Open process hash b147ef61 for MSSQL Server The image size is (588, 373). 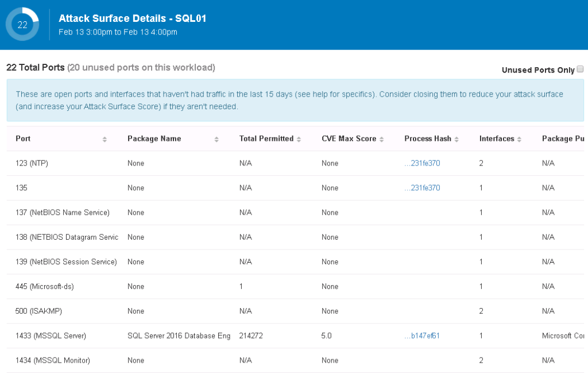[x=422, y=336]
